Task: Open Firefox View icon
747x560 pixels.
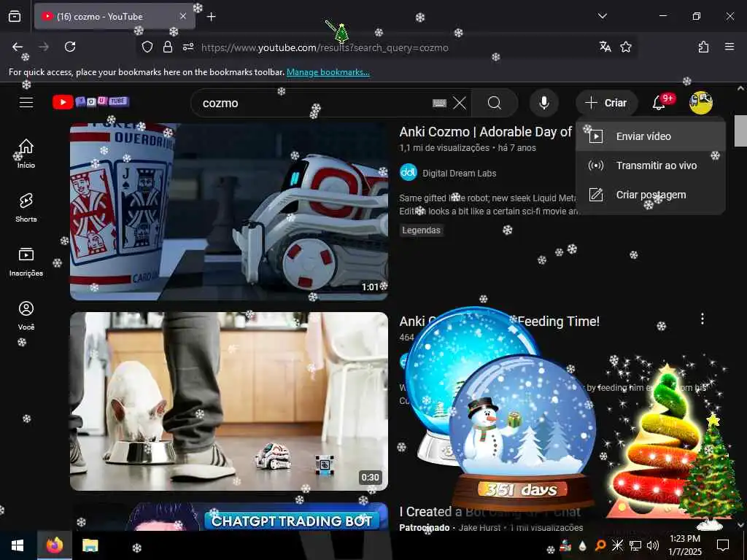Action: pos(15,16)
